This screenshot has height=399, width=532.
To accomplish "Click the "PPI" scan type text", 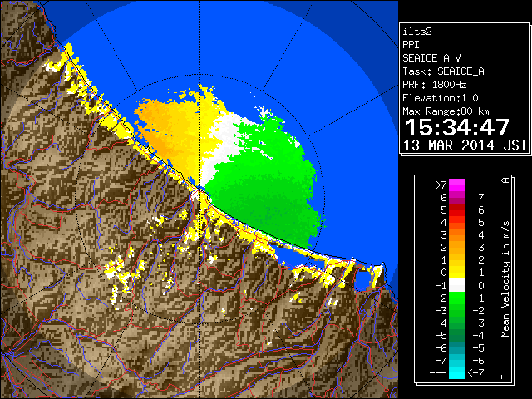I will [411, 45].
